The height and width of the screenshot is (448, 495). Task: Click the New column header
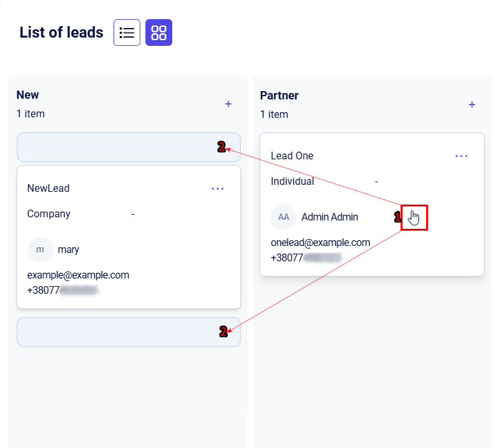click(x=28, y=95)
